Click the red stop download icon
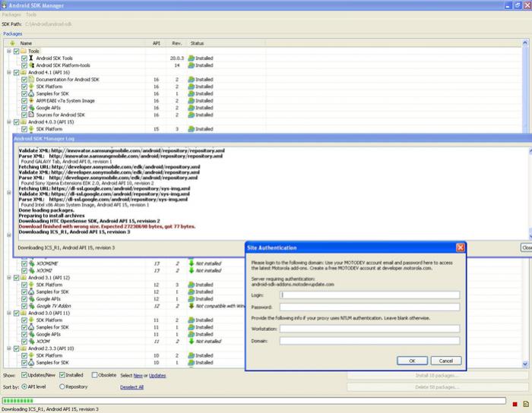The width and height of the screenshot is (532, 413). coord(515,404)
